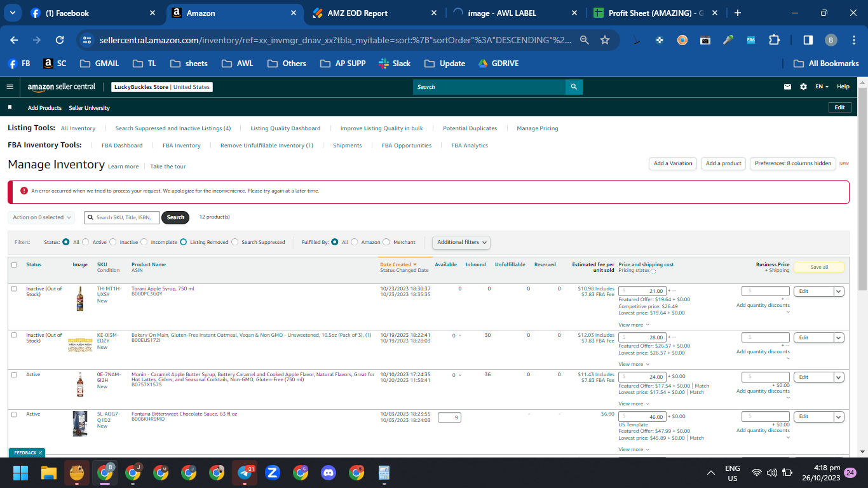The width and height of the screenshot is (868, 488).
Task: Click the FBA extension icon in the toolbar
Action: tap(751, 40)
